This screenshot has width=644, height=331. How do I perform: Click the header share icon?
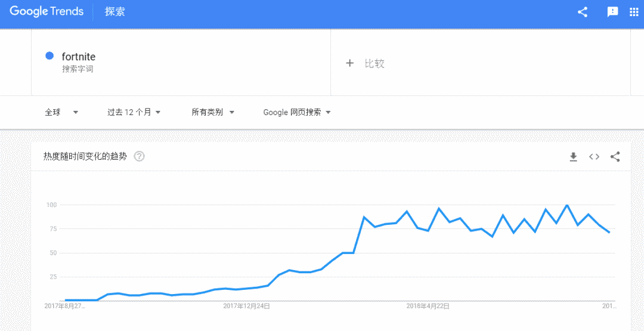click(x=583, y=12)
